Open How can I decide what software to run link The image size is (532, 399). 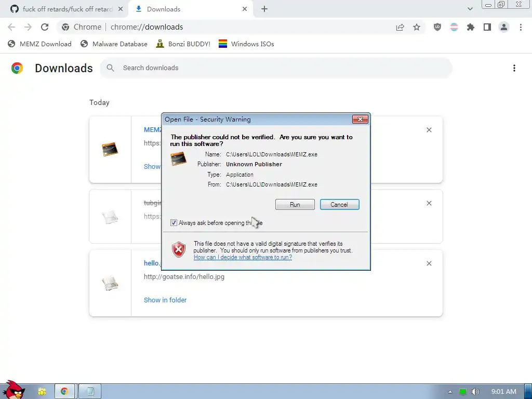[243, 257]
